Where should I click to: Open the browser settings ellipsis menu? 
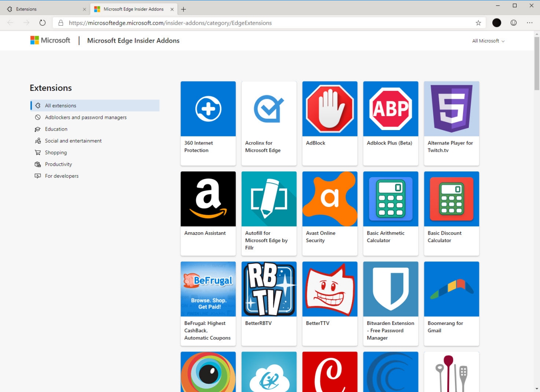click(x=530, y=23)
